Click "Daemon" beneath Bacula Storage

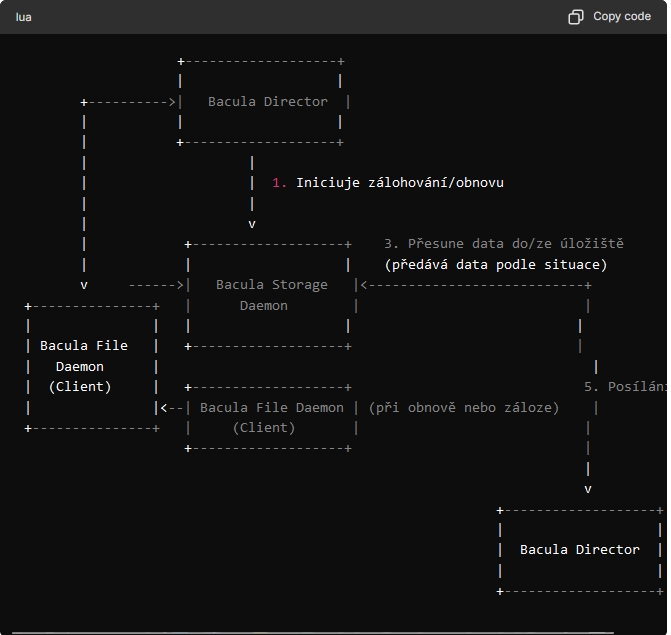click(x=263, y=305)
